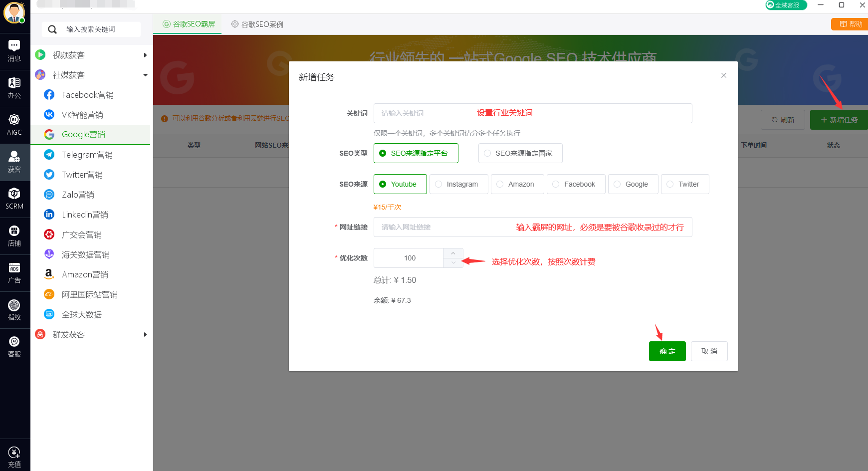Open the 帮助 help button

[850, 24]
